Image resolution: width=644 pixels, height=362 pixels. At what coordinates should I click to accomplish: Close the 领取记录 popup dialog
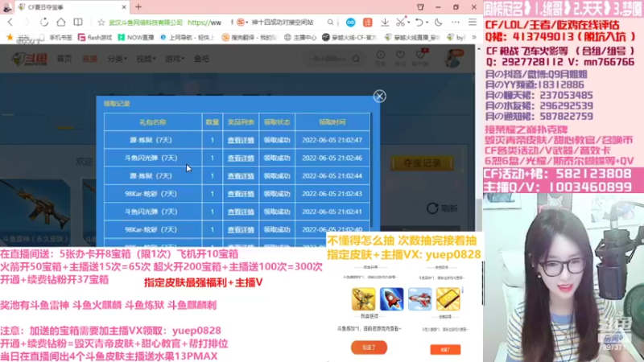(379, 96)
